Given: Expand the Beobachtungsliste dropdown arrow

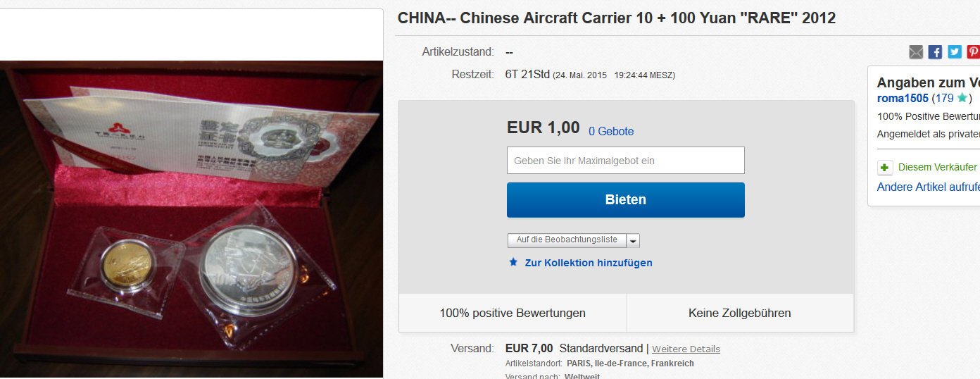Looking at the screenshot, I should (x=633, y=241).
